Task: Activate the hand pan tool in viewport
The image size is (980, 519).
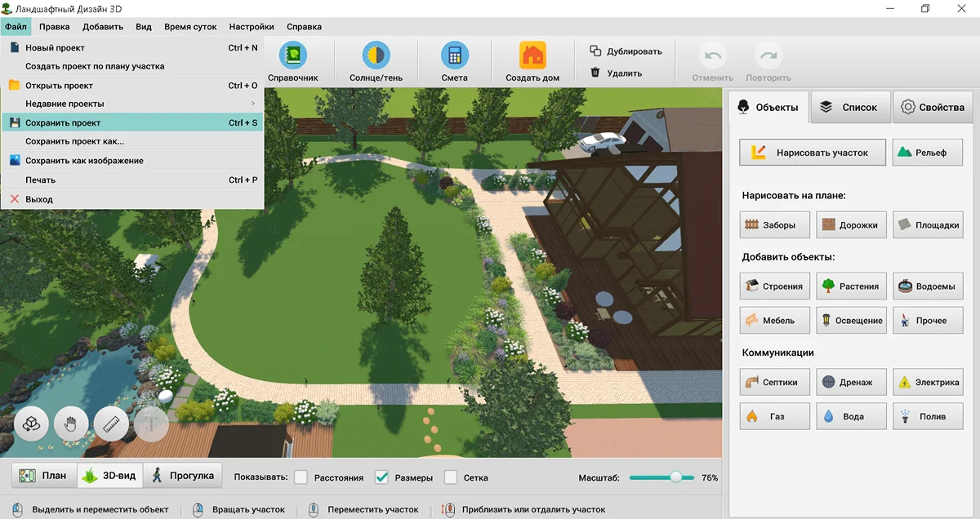Action: click(x=71, y=424)
